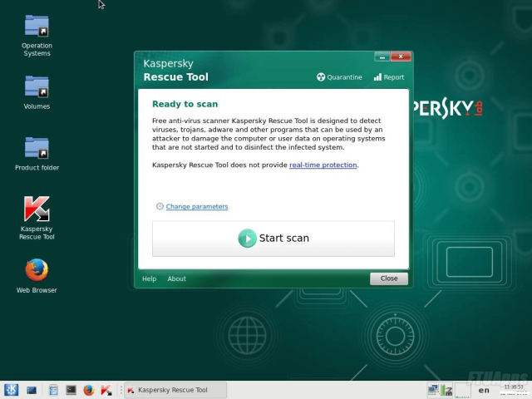
Task: Click the Close button in Rescue Tool
Action: (x=389, y=278)
